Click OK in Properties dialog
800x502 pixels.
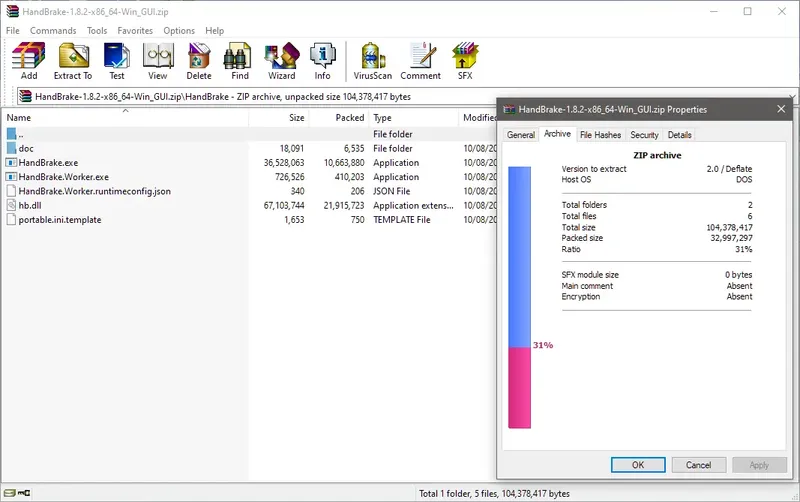click(x=638, y=465)
